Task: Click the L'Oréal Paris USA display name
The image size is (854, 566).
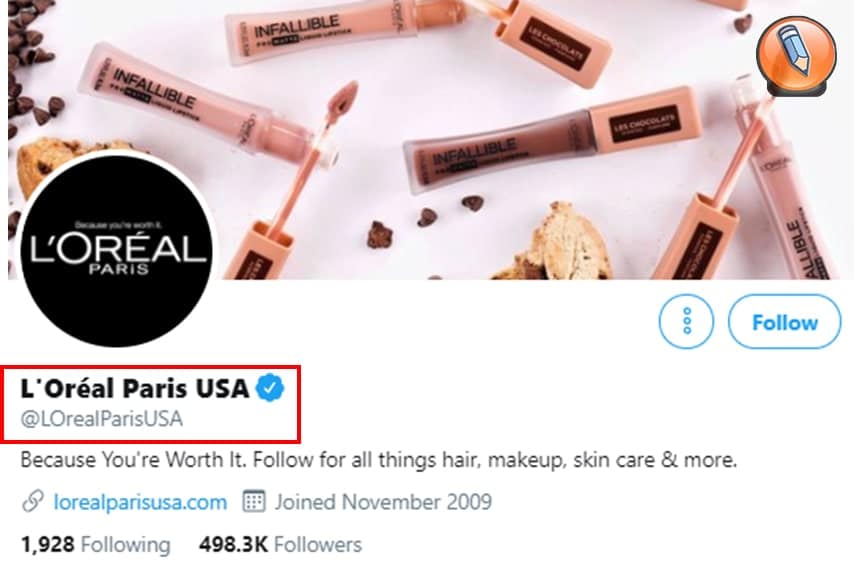Action: 135,388
